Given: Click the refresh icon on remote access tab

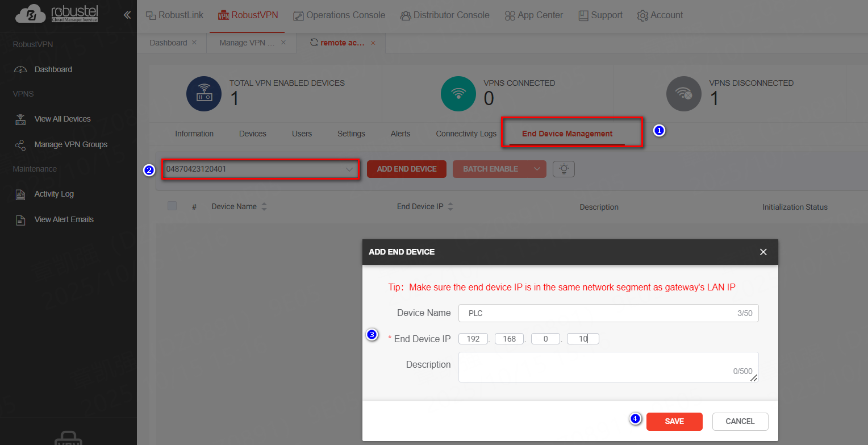Looking at the screenshot, I should pos(314,43).
